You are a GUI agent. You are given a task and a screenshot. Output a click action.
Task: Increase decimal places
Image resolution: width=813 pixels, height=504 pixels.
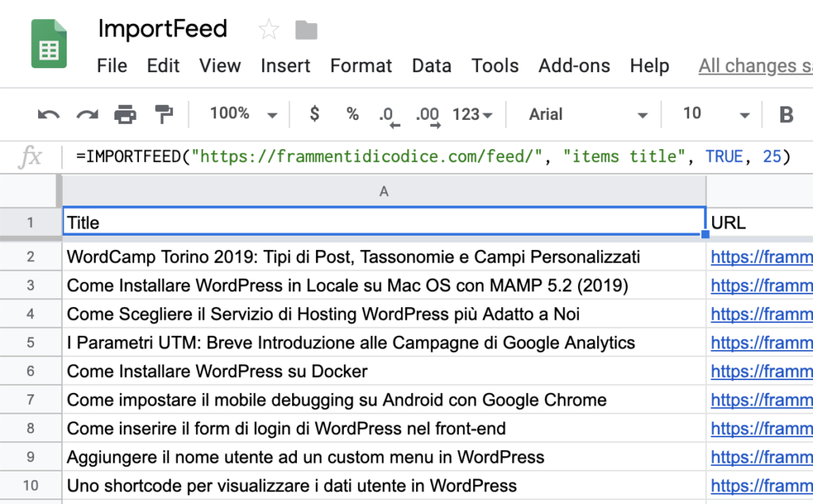pos(428,117)
